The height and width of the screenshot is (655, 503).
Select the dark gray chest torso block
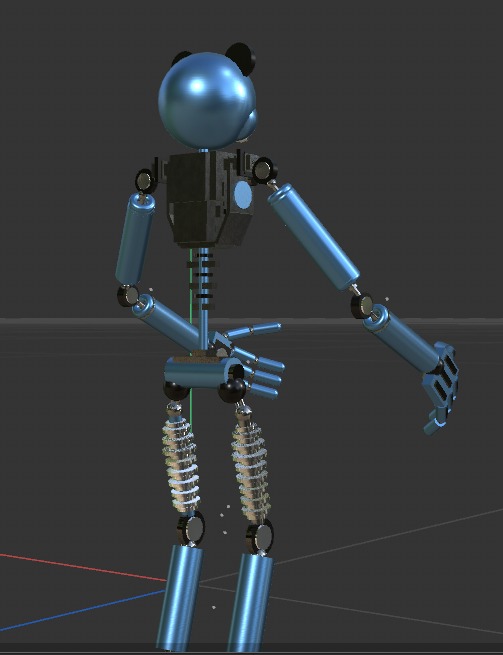click(x=208, y=198)
